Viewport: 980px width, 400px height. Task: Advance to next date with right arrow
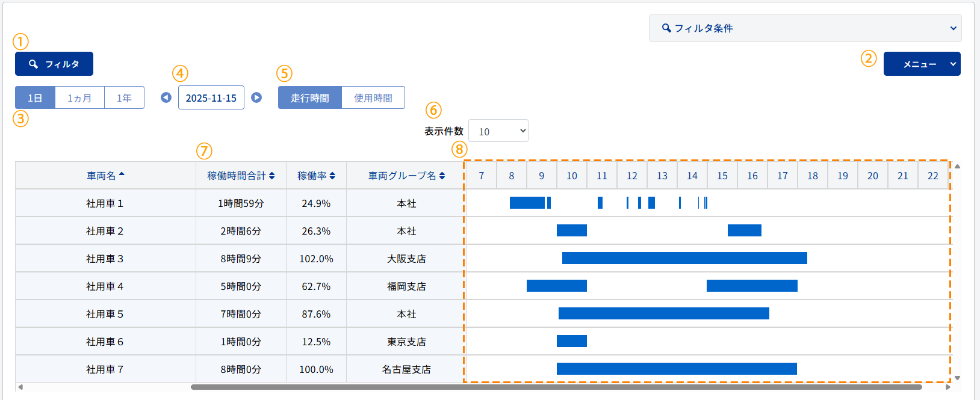click(256, 97)
